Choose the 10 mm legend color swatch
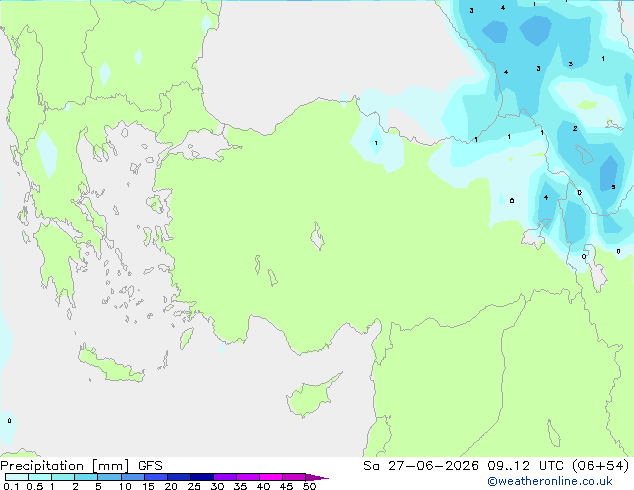The height and width of the screenshot is (490, 634). (133, 477)
